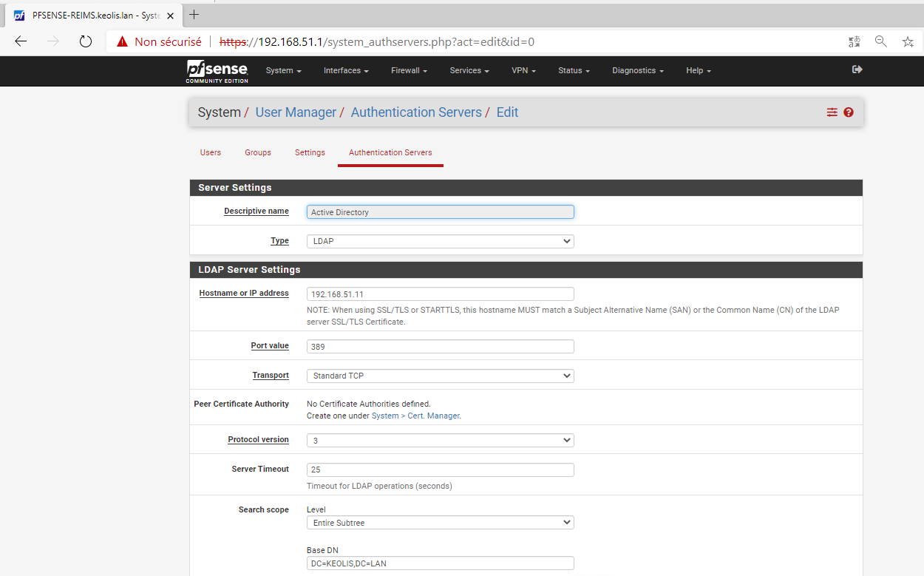This screenshot has height=576, width=924.
Task: Click the browser address bar URL
Action: (x=377, y=42)
